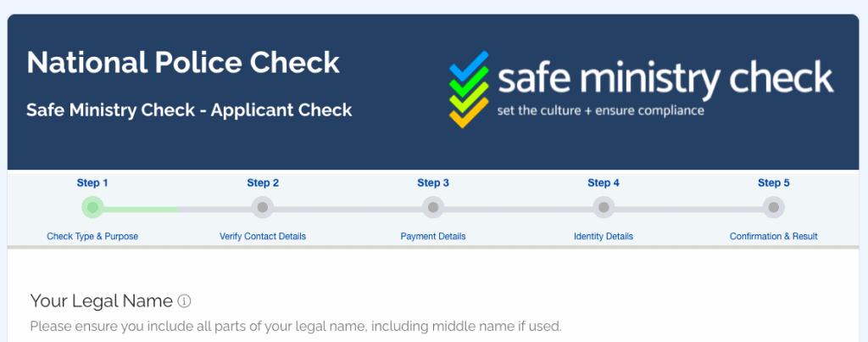Go to the Identity Details step label
Screen dimensions: 868x342
click(604, 236)
